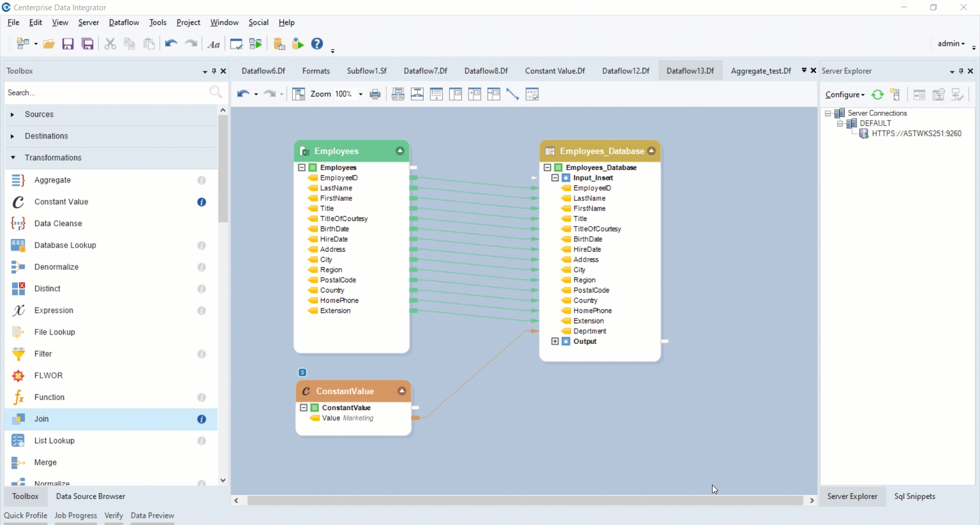Screen dimensions: 980x525
Task: Collapse the ConstantValue object header arrow
Action: point(402,391)
